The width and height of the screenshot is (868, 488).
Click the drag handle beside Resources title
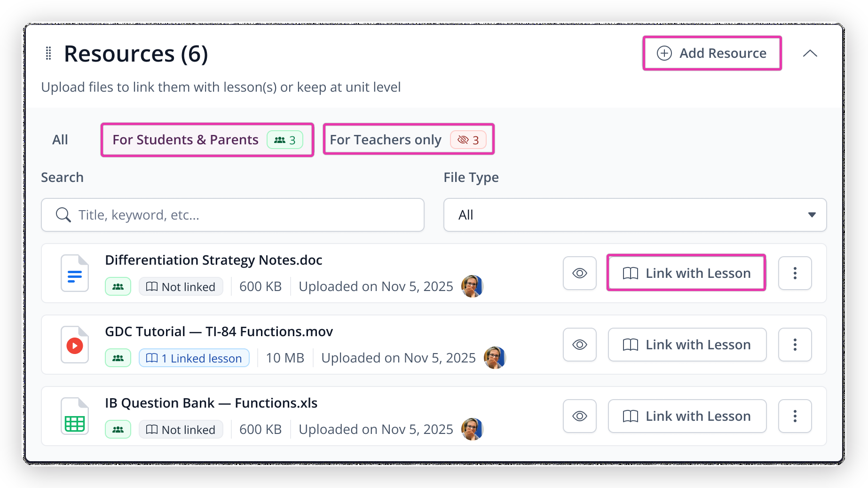point(48,53)
